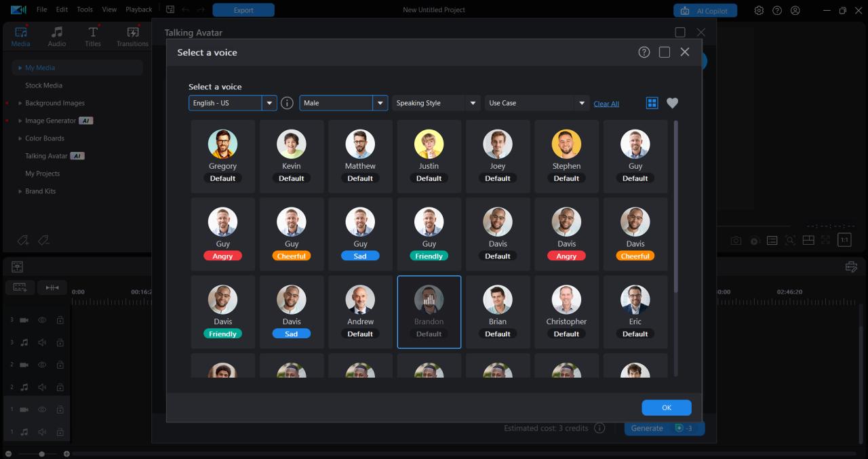Select the grid view icon beside the heart
This screenshot has width=868, height=459.
[x=652, y=103]
